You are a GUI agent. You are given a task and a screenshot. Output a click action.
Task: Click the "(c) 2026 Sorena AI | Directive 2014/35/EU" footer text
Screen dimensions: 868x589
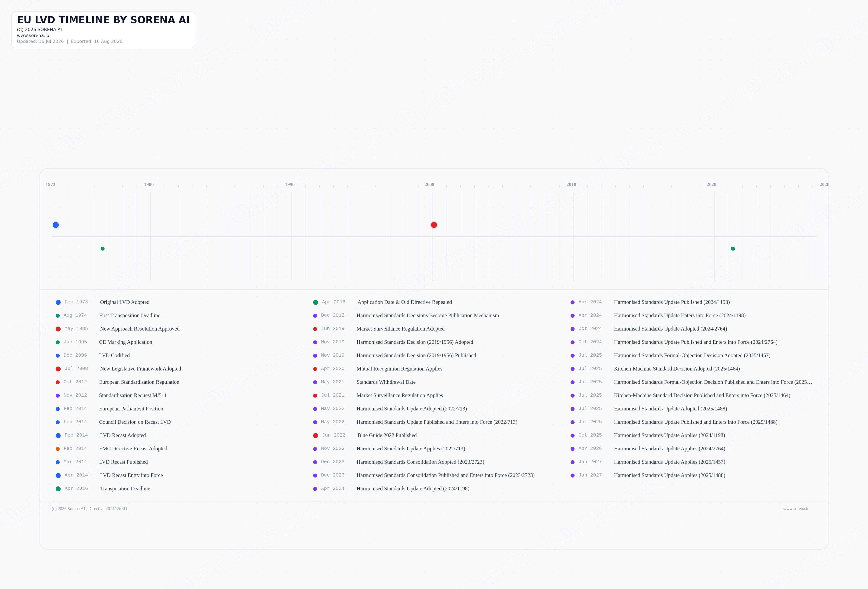89,509
